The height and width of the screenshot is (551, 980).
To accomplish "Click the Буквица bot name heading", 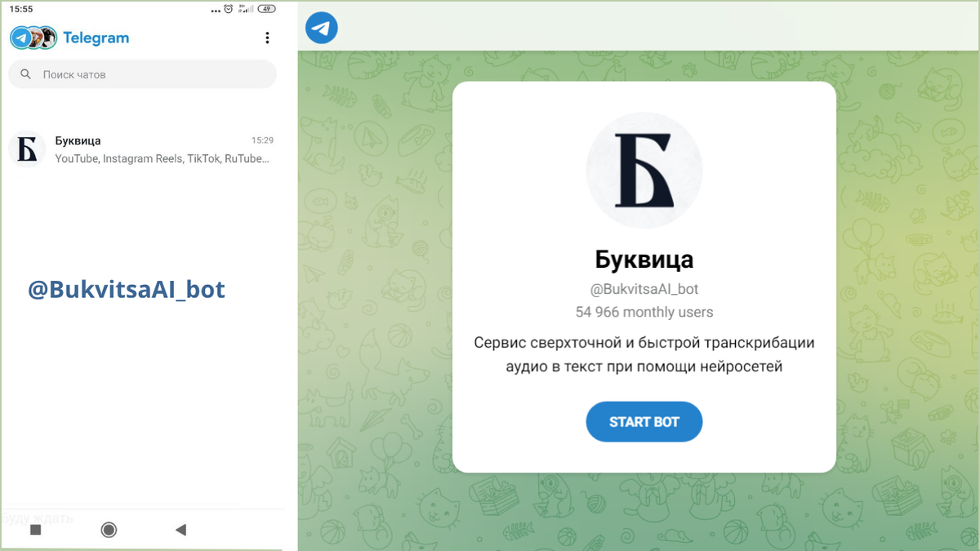I will coord(644,260).
